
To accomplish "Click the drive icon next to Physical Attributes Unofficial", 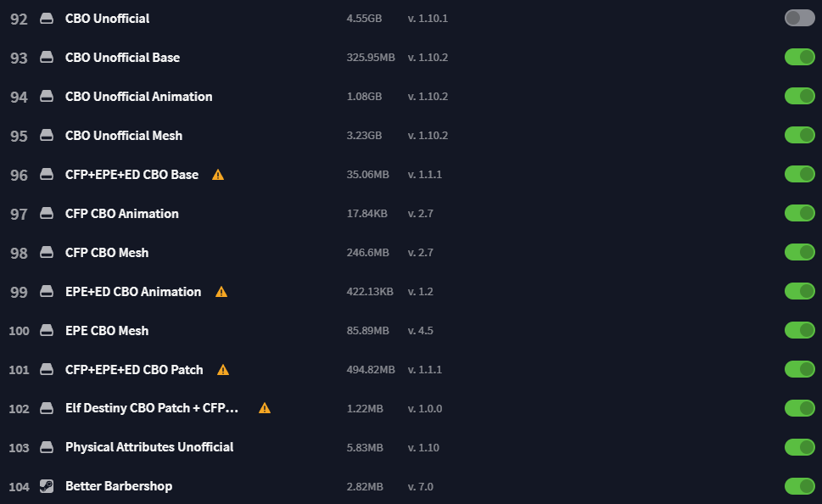I will click(47, 447).
